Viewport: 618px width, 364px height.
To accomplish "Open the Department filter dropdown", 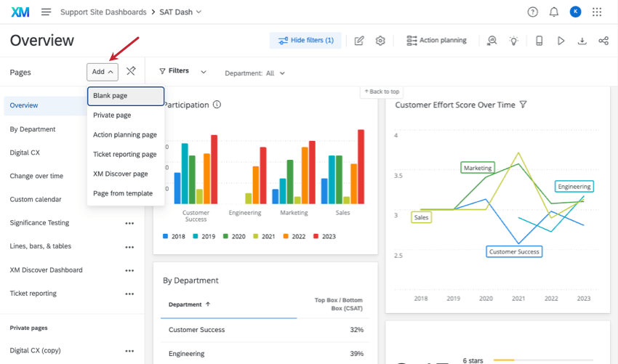I will [255, 73].
